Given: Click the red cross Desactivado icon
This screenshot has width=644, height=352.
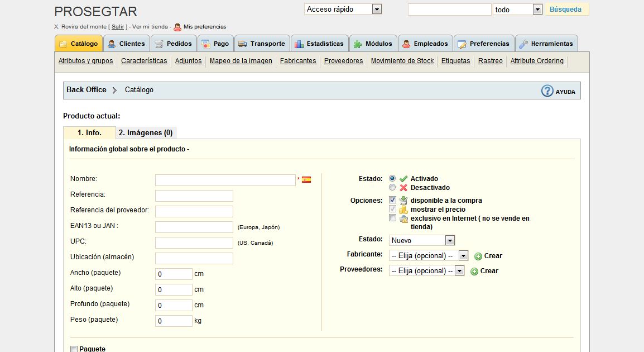Looking at the screenshot, I should pos(403,188).
